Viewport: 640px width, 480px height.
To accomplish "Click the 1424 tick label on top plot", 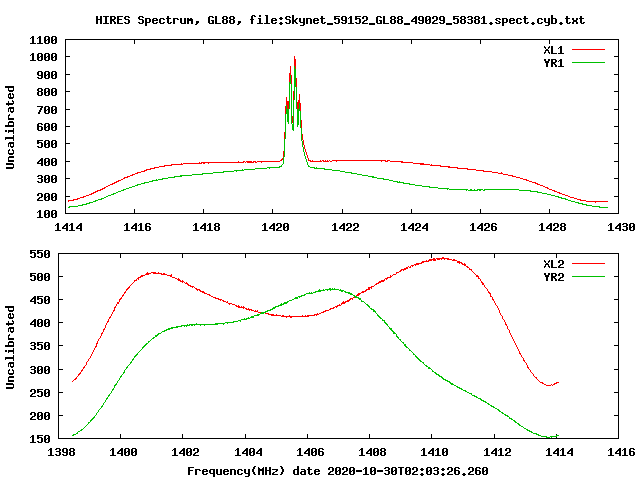I will pos(414,227).
